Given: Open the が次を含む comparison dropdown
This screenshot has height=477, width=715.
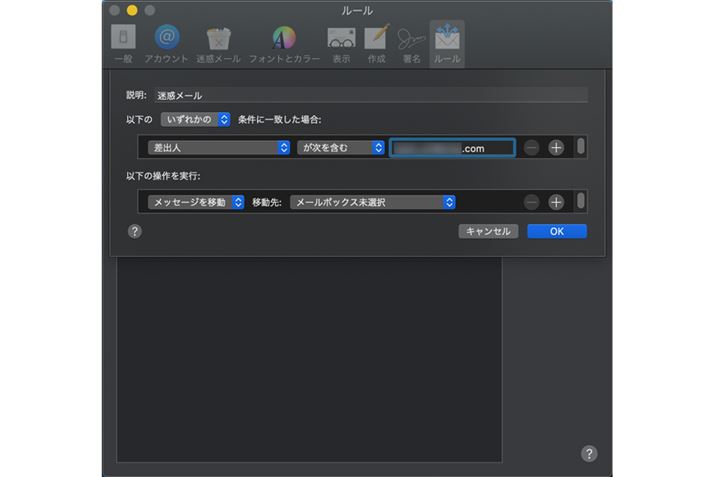Looking at the screenshot, I should click(341, 147).
